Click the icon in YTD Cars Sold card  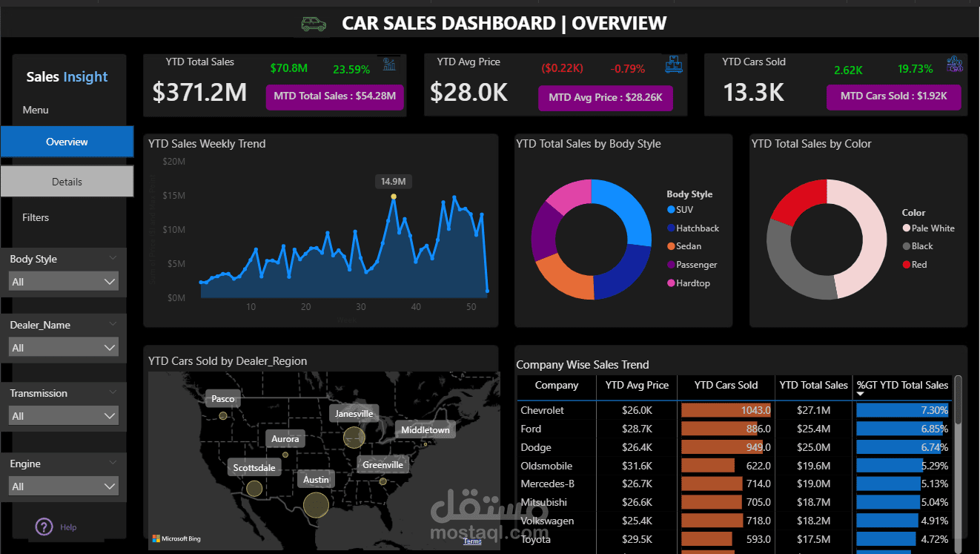tap(955, 65)
